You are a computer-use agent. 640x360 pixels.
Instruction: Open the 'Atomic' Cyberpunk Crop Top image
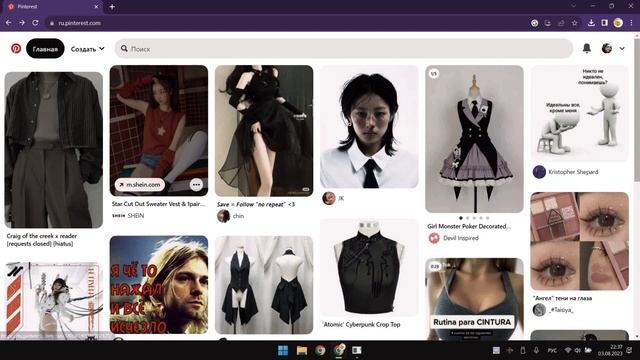point(369,267)
